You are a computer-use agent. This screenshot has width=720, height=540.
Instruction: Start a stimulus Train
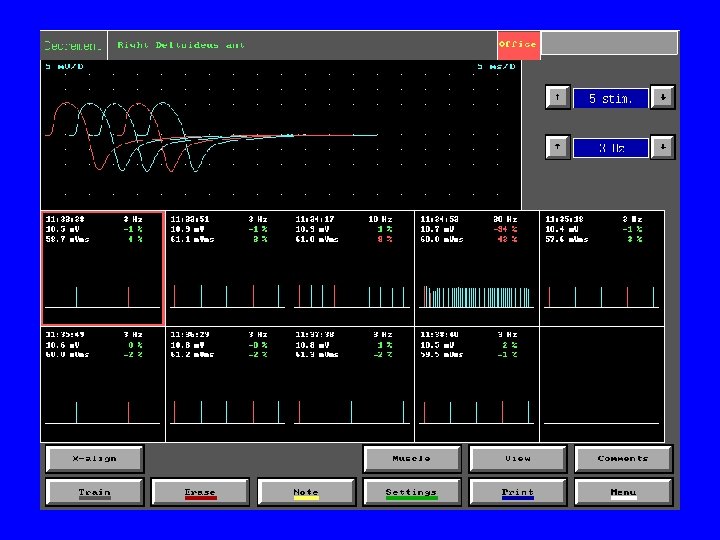tap(95, 492)
